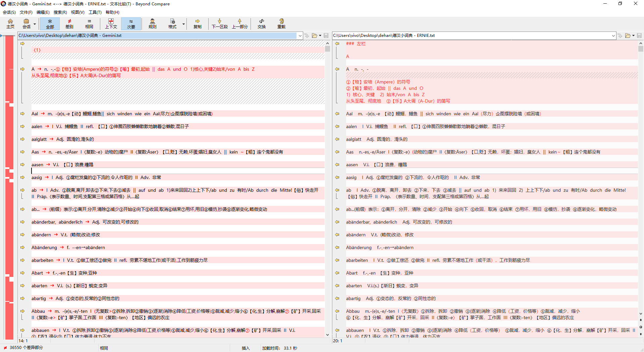Viewport: 644px width, 352px height.
Task: Expand the 会话 session dropdown arrow
Action: [x=35, y=24]
